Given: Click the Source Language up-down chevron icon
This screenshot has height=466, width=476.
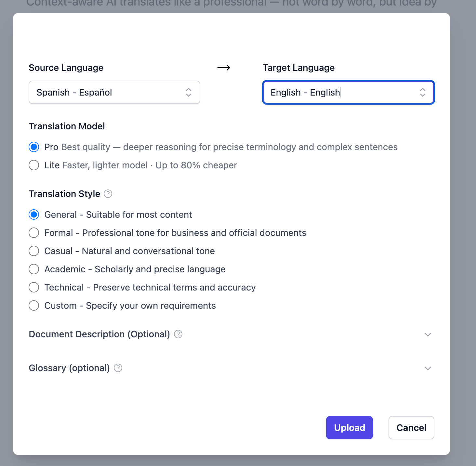Looking at the screenshot, I should coord(189,92).
